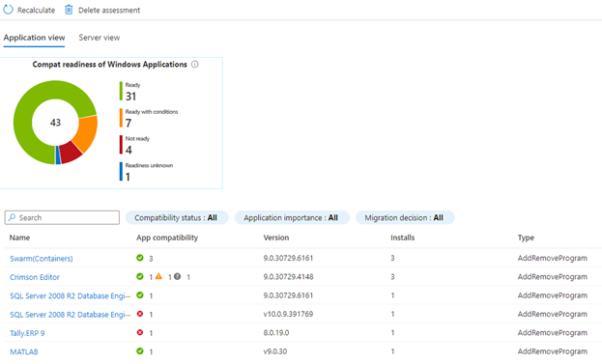Click the Not ready legend entry

[134, 145]
